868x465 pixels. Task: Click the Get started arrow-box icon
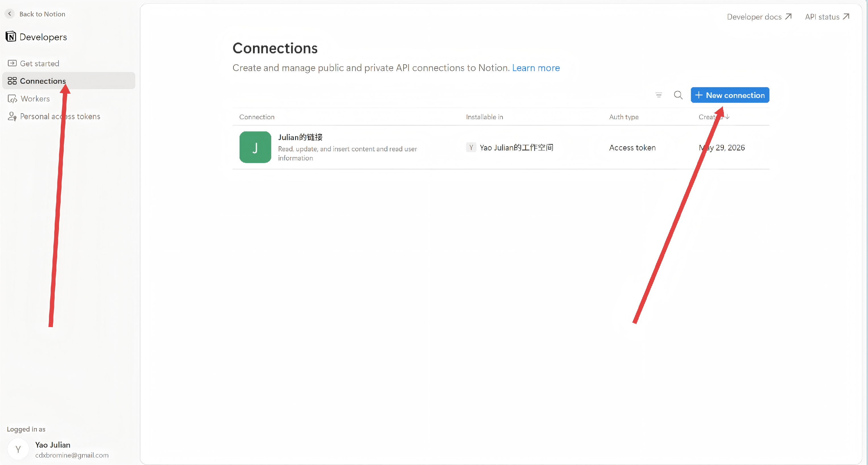(x=12, y=63)
